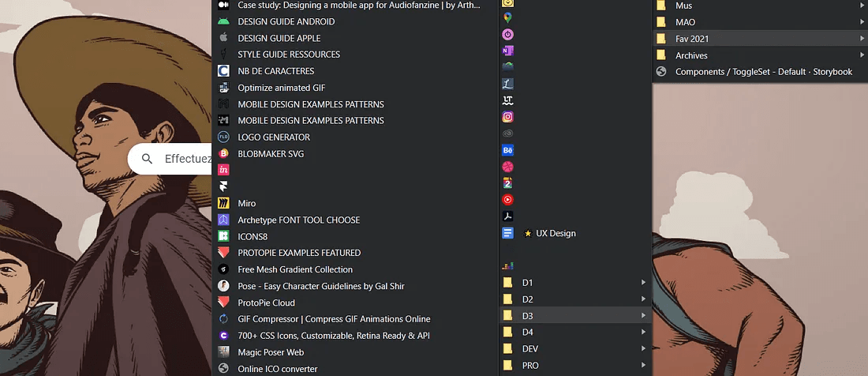Open GIF Compressor bookmark entry
This screenshot has width=868, height=376.
pyautogui.click(x=355, y=319)
